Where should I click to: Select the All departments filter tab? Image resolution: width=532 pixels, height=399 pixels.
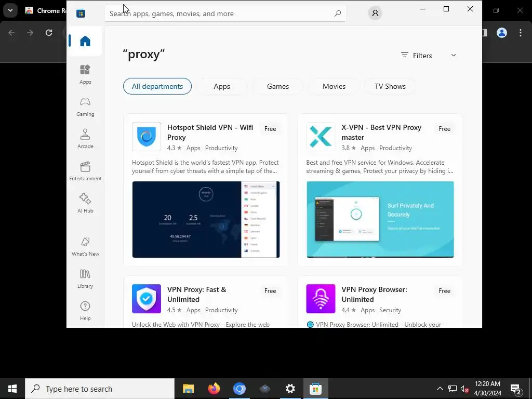157,87
